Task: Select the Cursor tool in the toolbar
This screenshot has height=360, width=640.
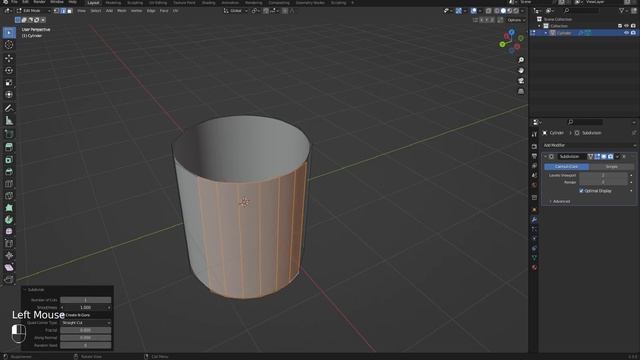Action: click(x=9, y=45)
